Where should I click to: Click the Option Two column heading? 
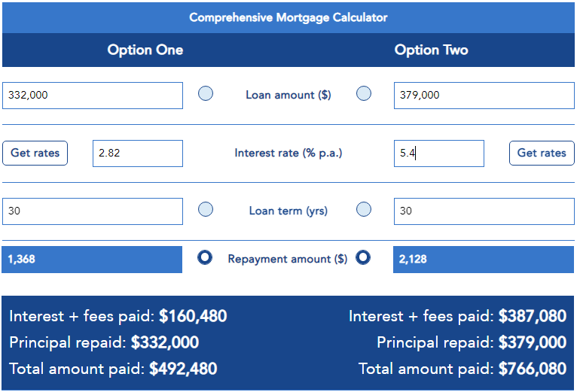pos(432,50)
